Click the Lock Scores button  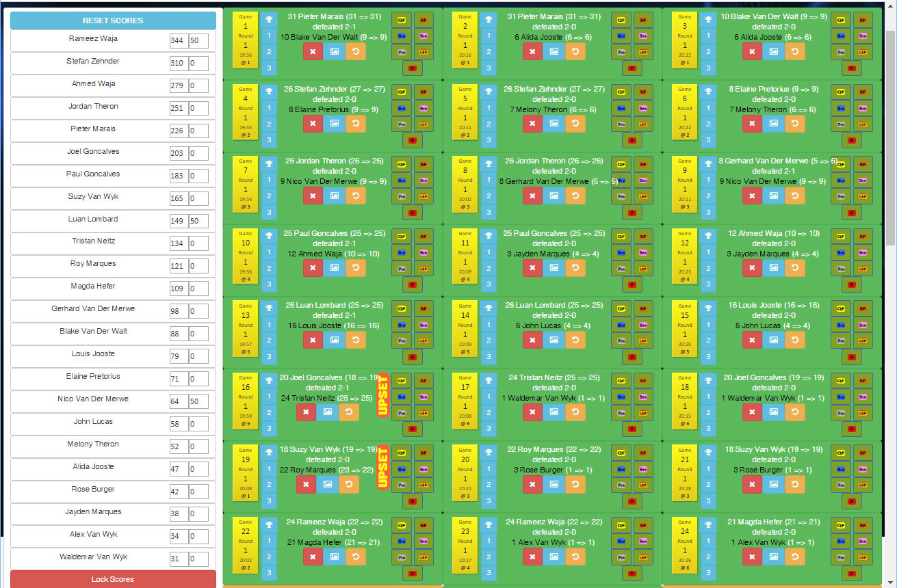coord(112,579)
